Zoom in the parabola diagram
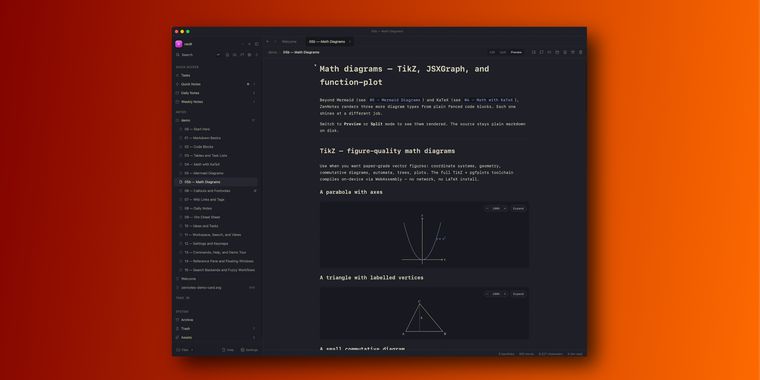 pyautogui.click(x=505, y=208)
